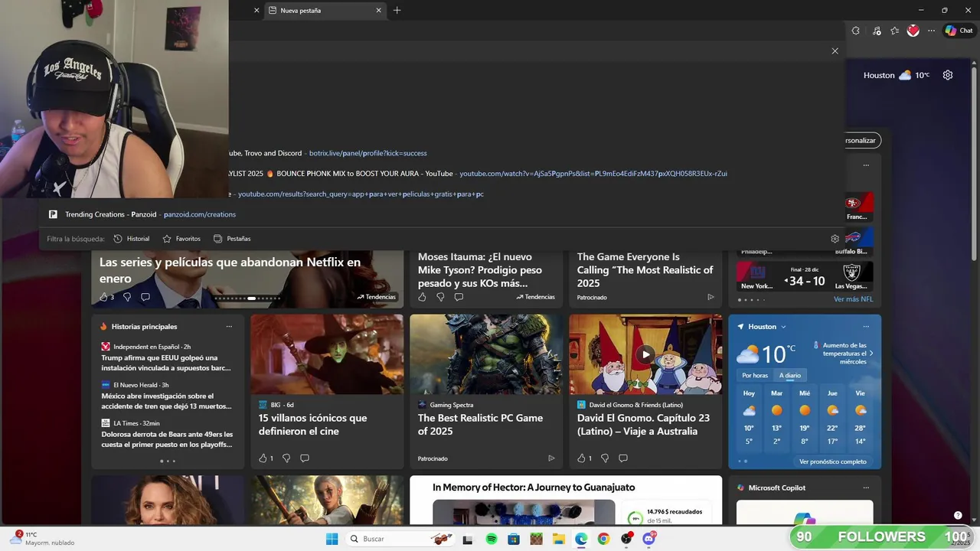
Task: Comment on the Moses Ituama article
Action: [x=459, y=297]
